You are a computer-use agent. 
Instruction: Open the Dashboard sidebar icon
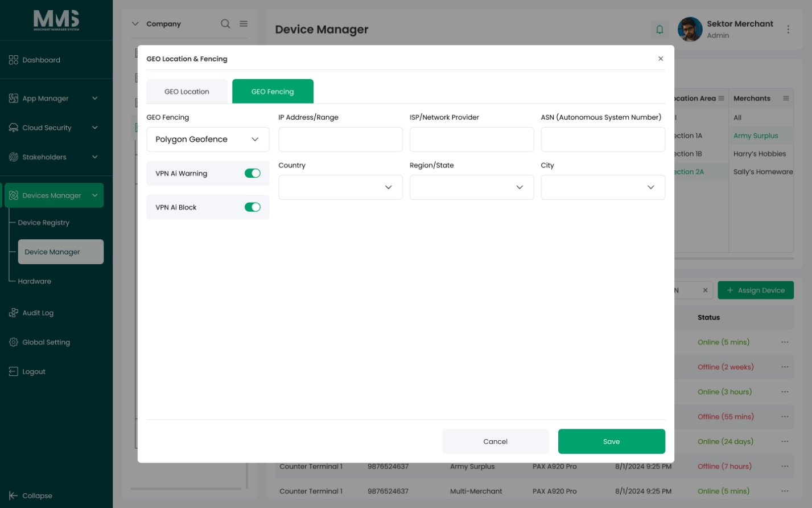[14, 60]
